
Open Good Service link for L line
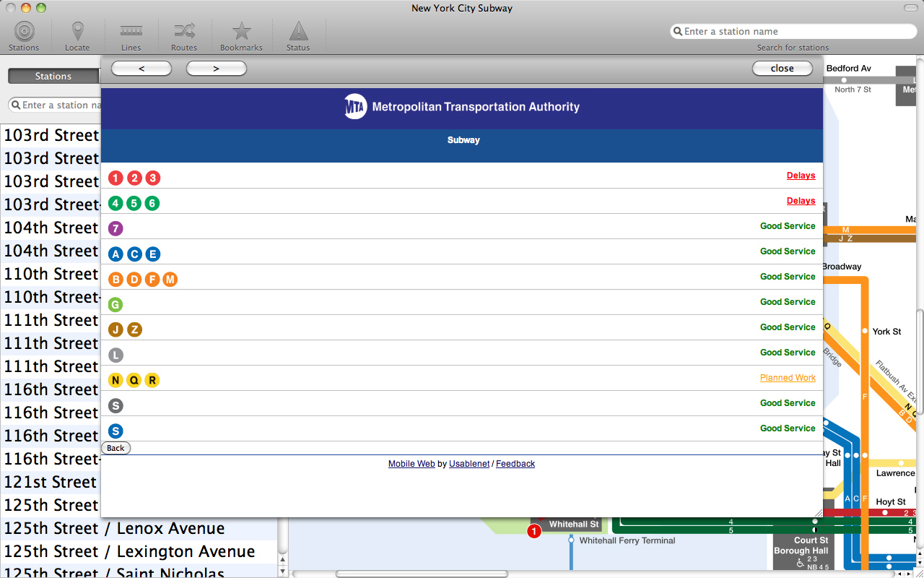pos(788,353)
